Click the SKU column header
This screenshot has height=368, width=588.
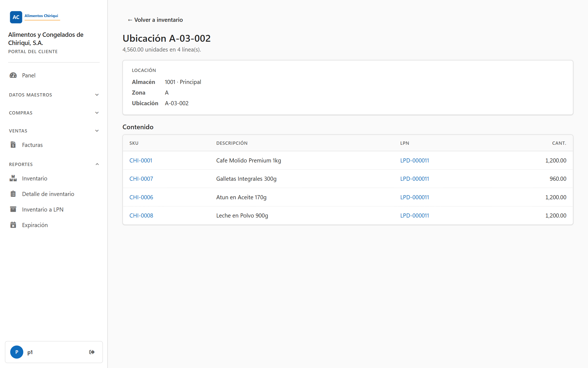134,143
